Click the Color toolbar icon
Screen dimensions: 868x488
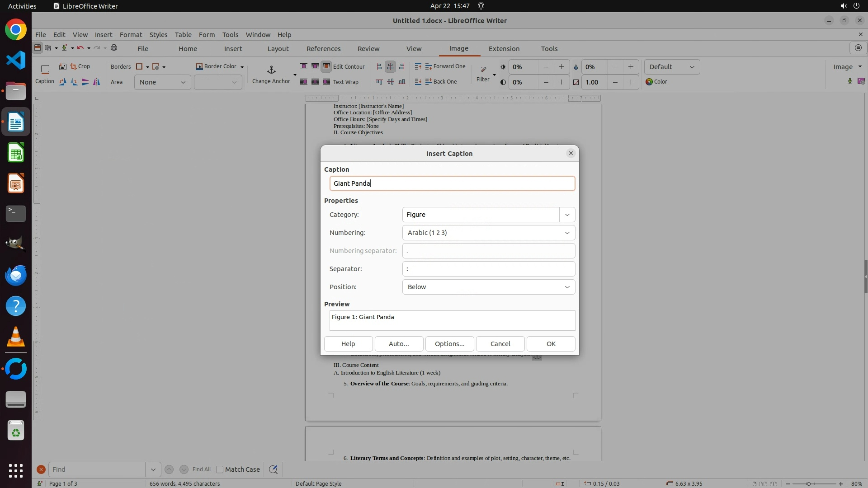pos(649,82)
